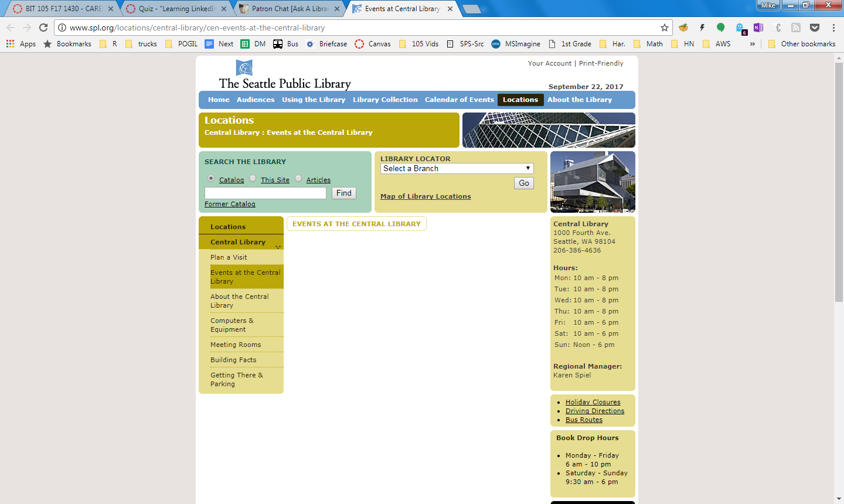Open Using the Library menu item

click(x=314, y=100)
